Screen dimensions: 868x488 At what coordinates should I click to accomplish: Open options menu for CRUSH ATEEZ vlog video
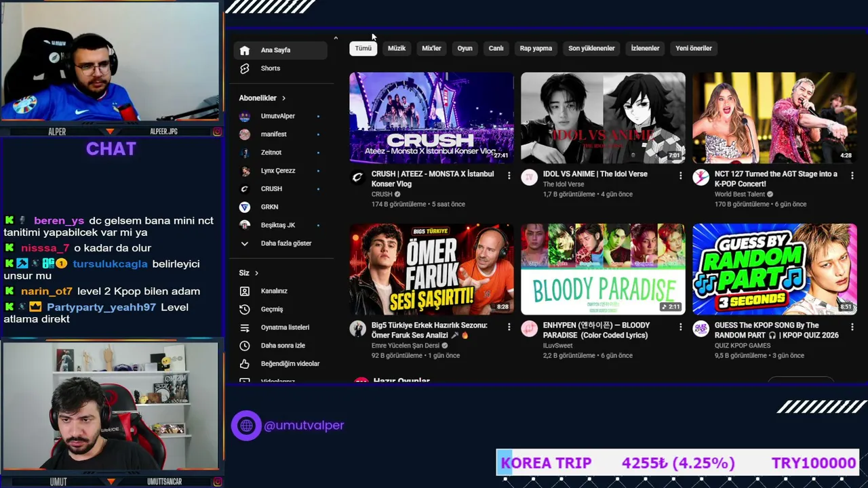(x=509, y=176)
